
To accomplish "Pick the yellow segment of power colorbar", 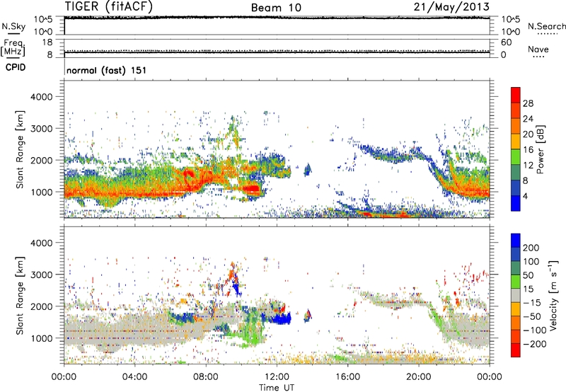I will click(x=516, y=142).
